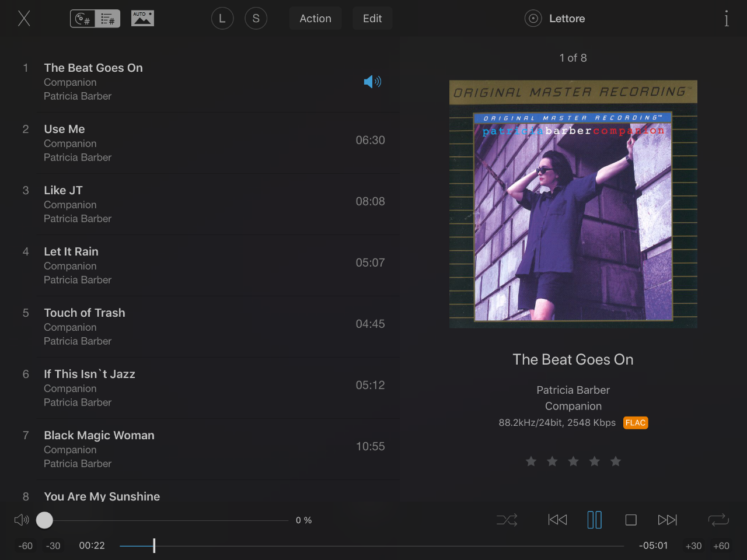Play track 2 Use Me

[200, 143]
